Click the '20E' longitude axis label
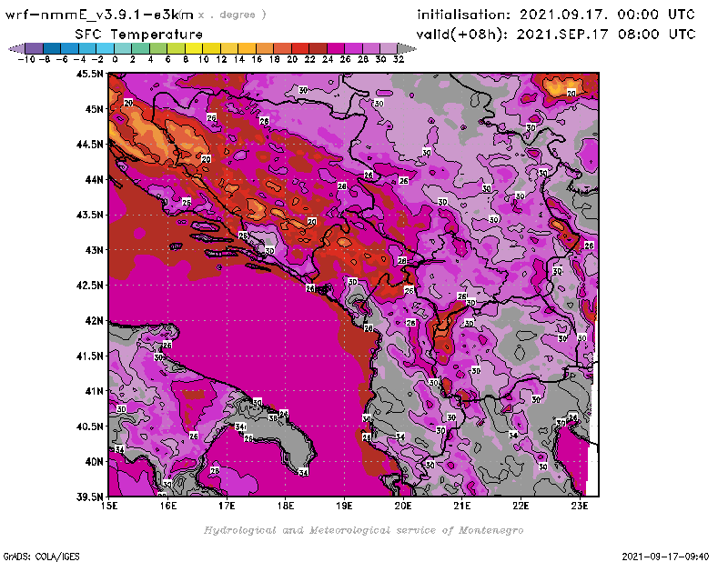 point(403,506)
